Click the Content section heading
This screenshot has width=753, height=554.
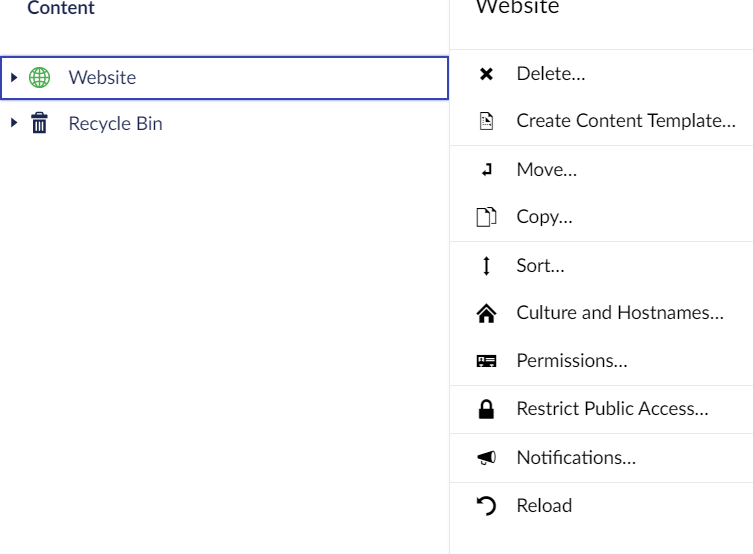click(x=61, y=7)
